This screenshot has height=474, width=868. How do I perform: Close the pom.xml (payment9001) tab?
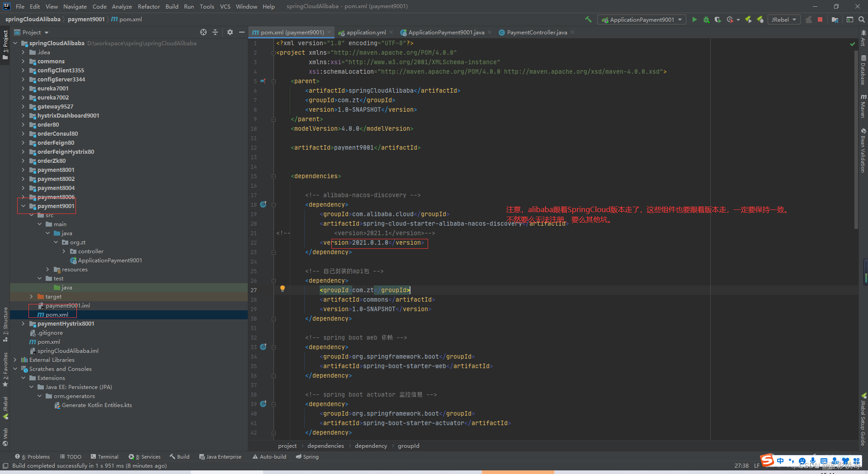click(329, 33)
